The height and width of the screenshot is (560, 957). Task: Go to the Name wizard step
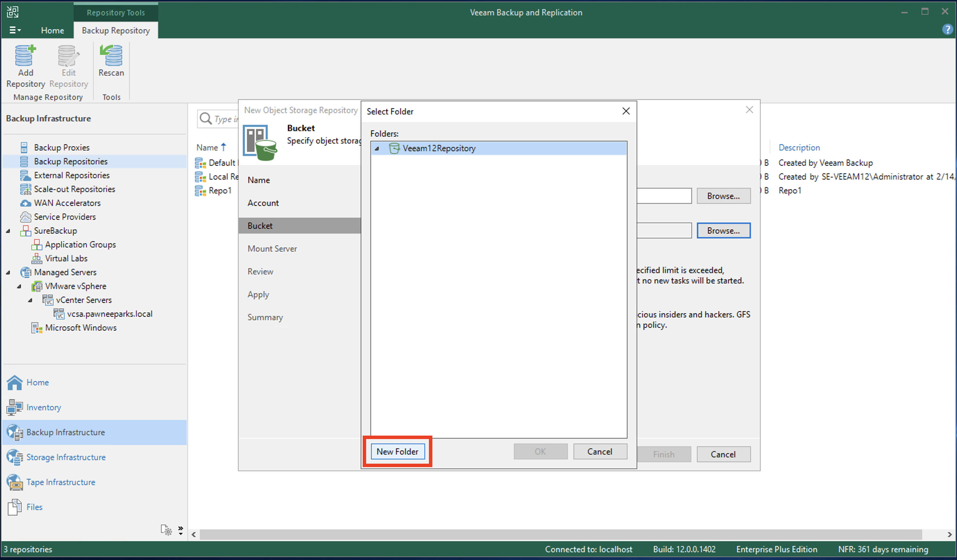259,180
